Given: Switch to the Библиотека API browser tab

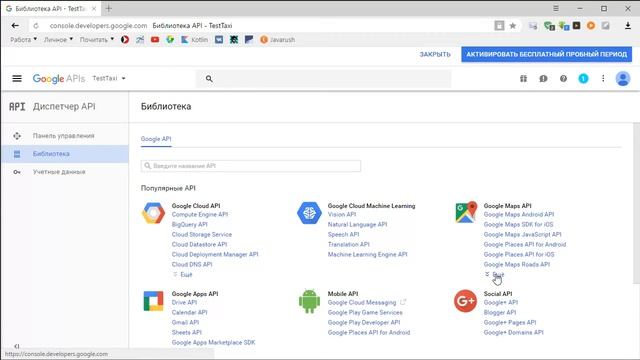Looking at the screenshot, I should pyautogui.click(x=51, y=8).
